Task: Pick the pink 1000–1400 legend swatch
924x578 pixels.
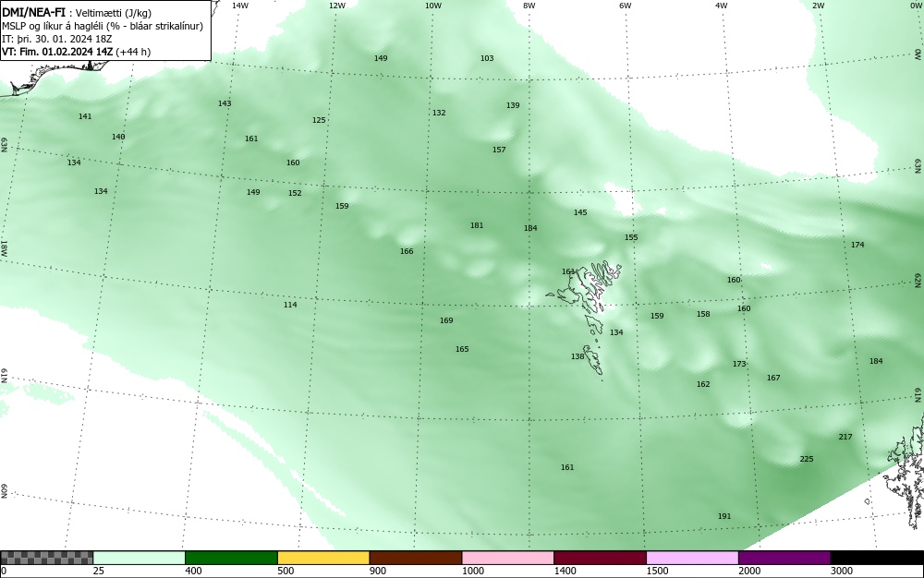Action: click(508, 558)
